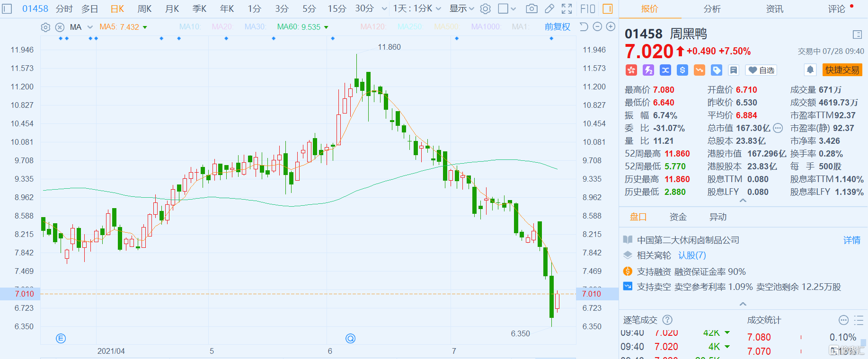Enter fullscreen chart mode

point(567,9)
